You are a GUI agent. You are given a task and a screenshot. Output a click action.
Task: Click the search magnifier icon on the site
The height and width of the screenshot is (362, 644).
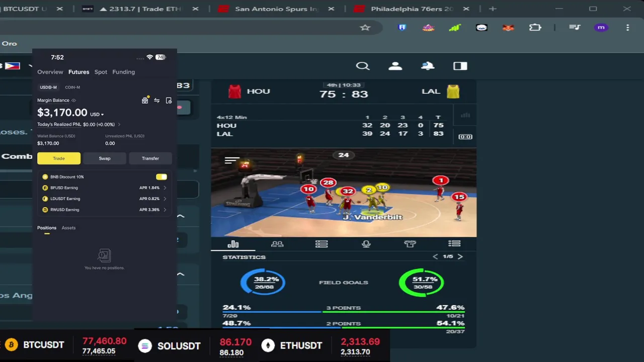coord(363,66)
